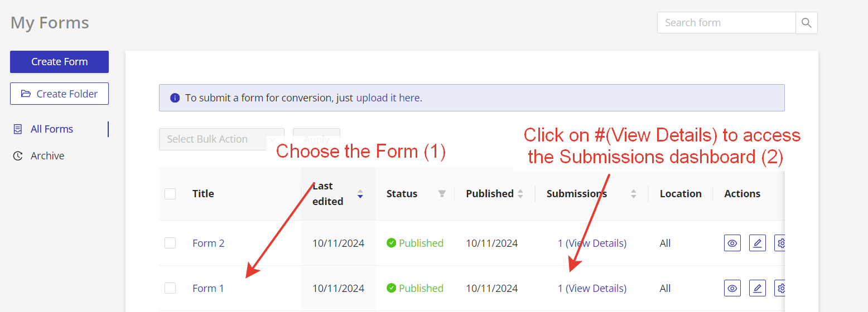Sort by Published column arrows
868x312 pixels.
pyautogui.click(x=520, y=194)
